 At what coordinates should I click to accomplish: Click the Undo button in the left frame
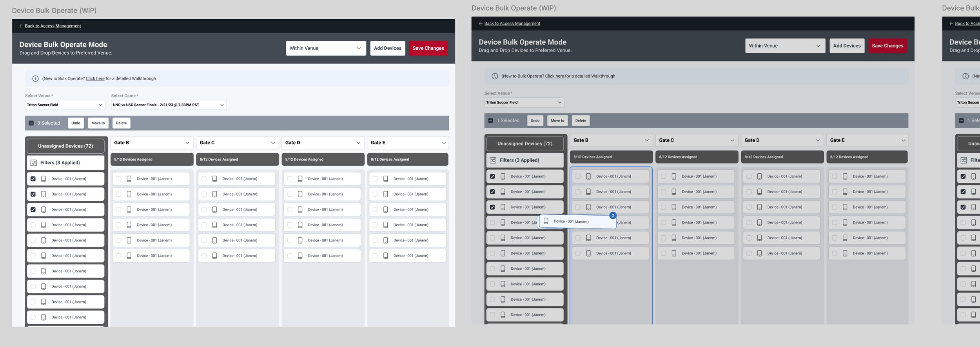76,123
